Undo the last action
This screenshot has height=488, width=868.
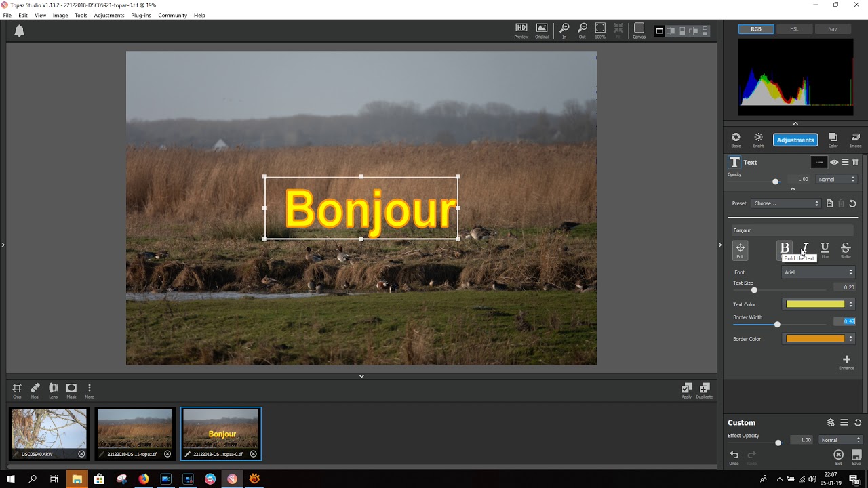pyautogui.click(x=734, y=457)
